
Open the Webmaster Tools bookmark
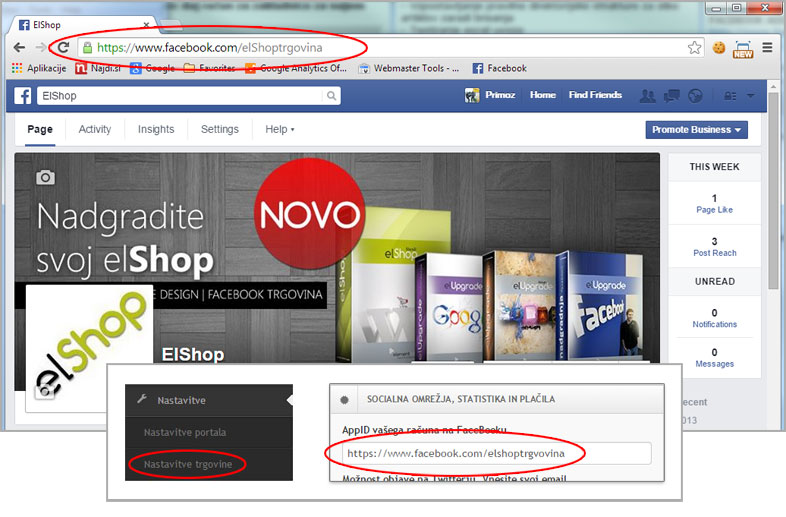[x=409, y=68]
